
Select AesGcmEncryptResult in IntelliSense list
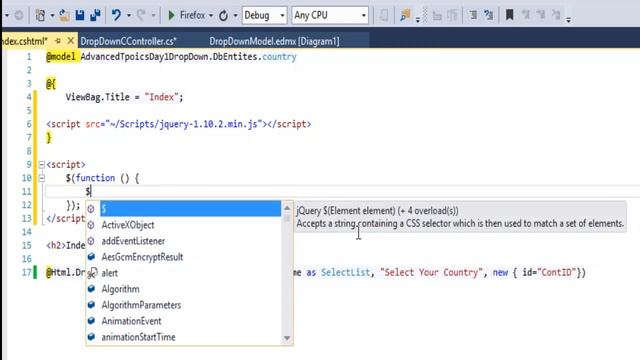coord(183,257)
